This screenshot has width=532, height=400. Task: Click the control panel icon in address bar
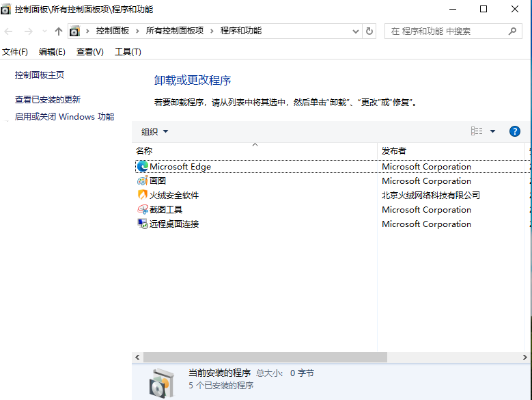click(74, 31)
